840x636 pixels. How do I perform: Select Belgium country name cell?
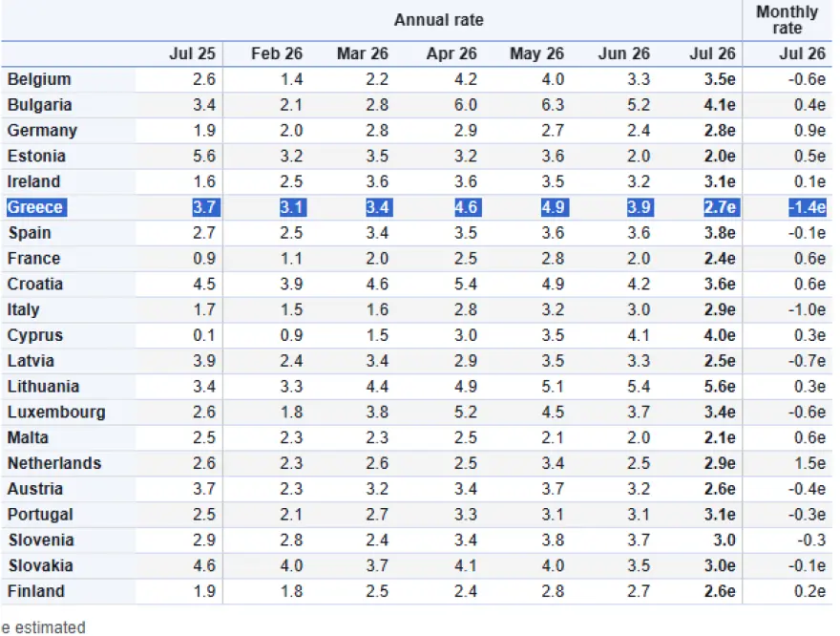coord(39,79)
